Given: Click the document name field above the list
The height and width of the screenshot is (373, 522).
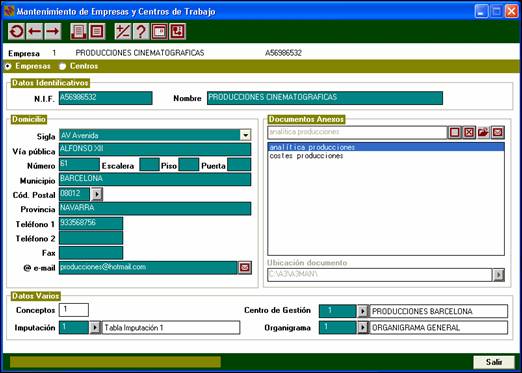Looking at the screenshot, I should coord(357,133).
